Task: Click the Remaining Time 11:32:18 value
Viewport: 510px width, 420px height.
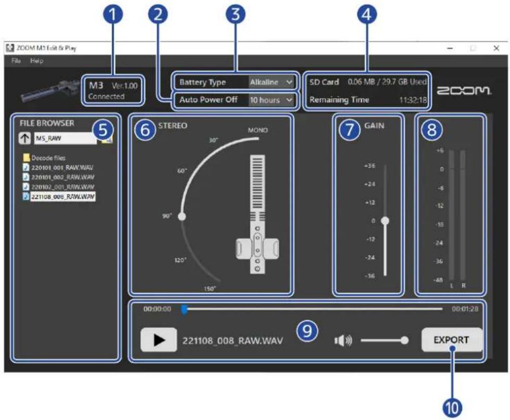Action: (413, 100)
